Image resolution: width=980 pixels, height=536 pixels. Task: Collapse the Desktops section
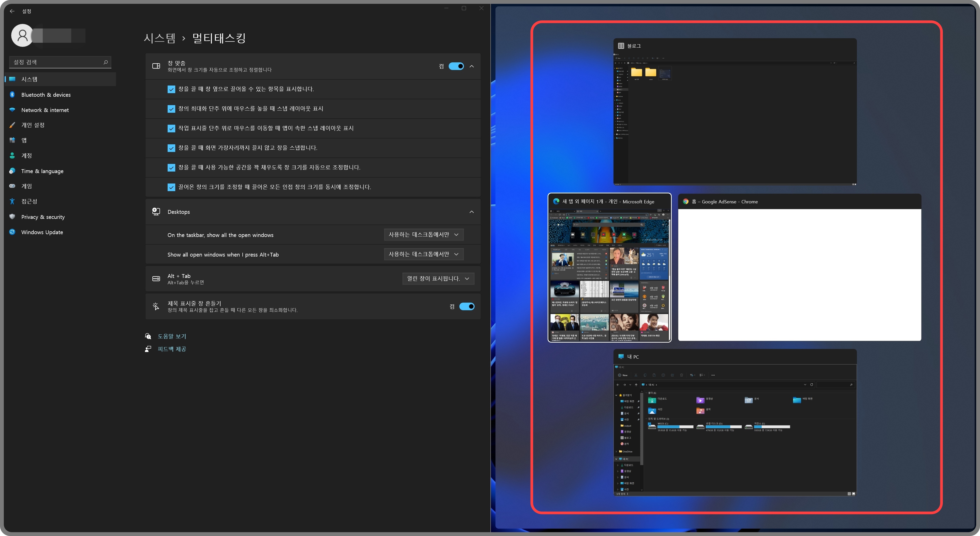click(471, 212)
